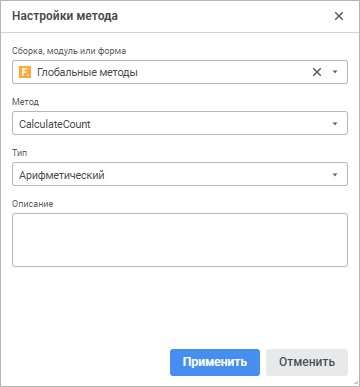This screenshot has width=360, height=387.
Task: Select the CalculateCount method field
Action: [x=180, y=123]
